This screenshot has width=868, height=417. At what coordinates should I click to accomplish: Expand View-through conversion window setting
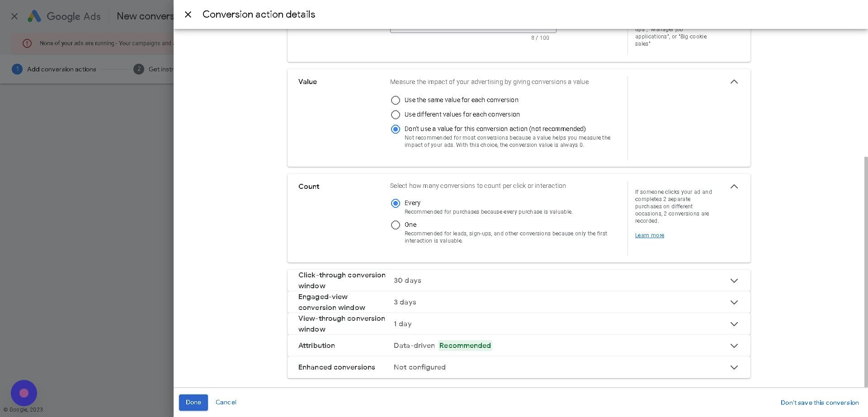click(734, 324)
